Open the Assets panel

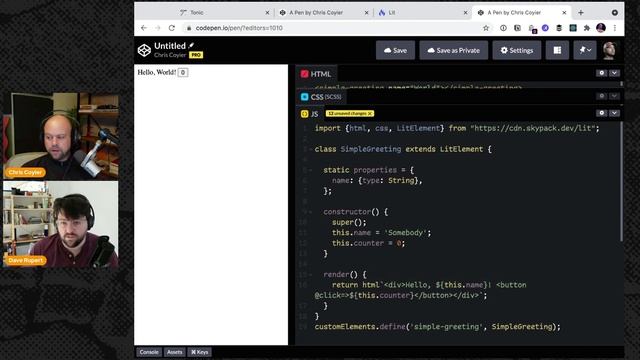pyautogui.click(x=175, y=352)
